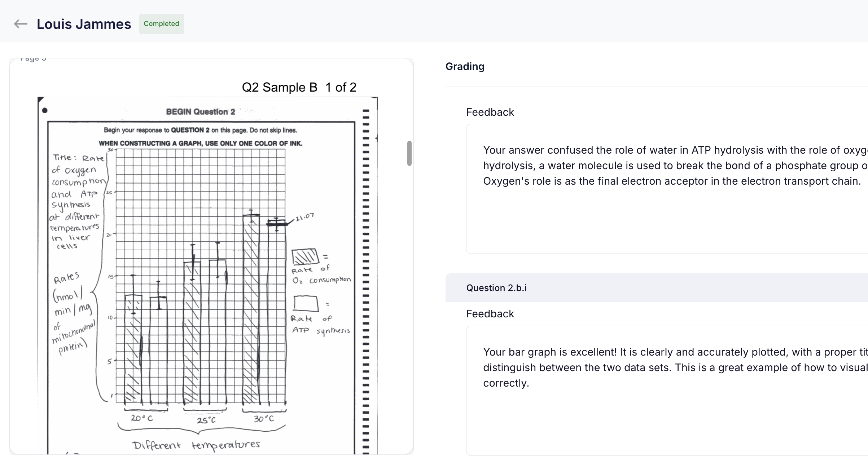Click the Grading panel heading
This screenshot has width=868, height=471.
465,66
